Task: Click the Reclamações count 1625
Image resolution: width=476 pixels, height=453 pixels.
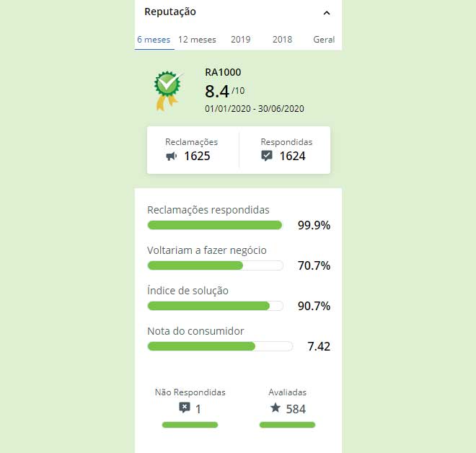Action: (197, 156)
